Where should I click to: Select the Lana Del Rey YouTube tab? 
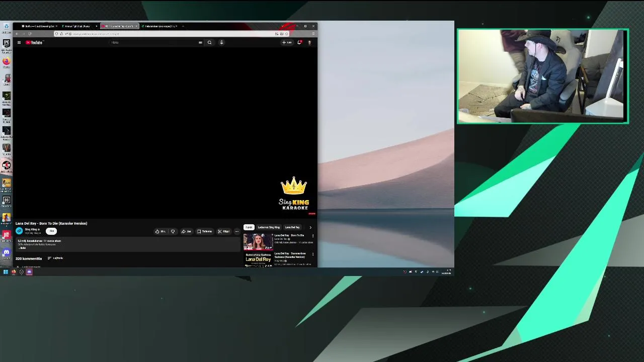pos(119,26)
